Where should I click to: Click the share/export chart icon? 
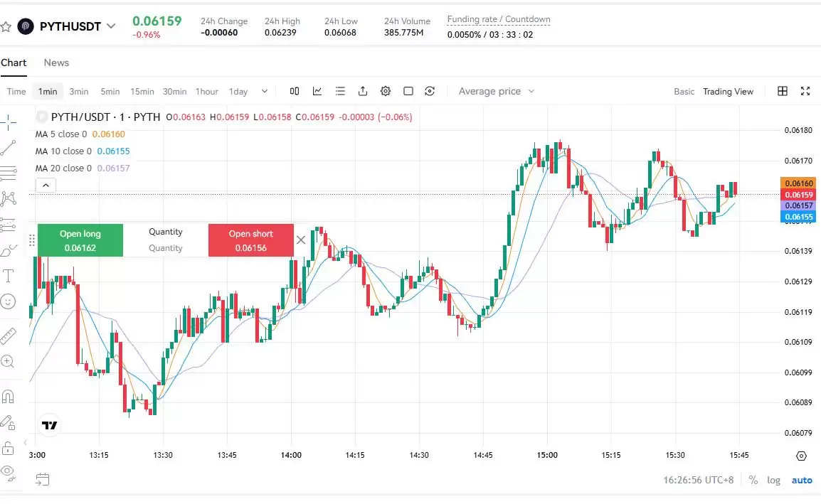[363, 91]
